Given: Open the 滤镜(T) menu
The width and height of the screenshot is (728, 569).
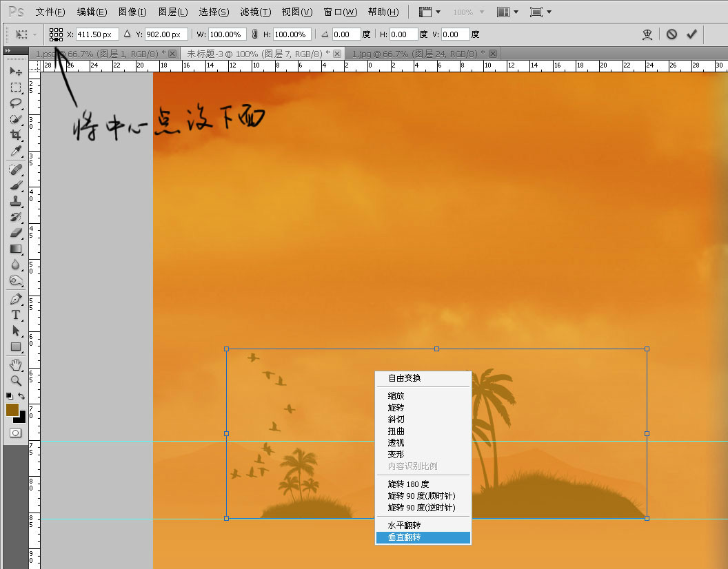Looking at the screenshot, I should 256,12.
